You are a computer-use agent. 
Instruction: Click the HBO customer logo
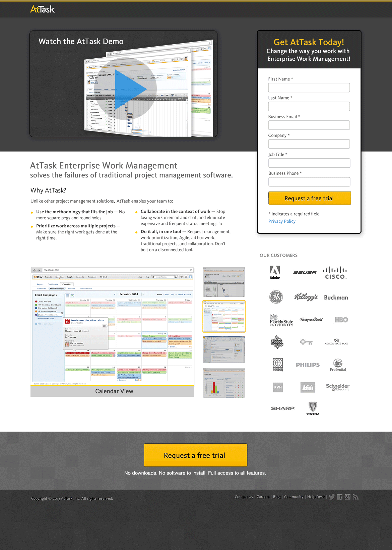[341, 320]
